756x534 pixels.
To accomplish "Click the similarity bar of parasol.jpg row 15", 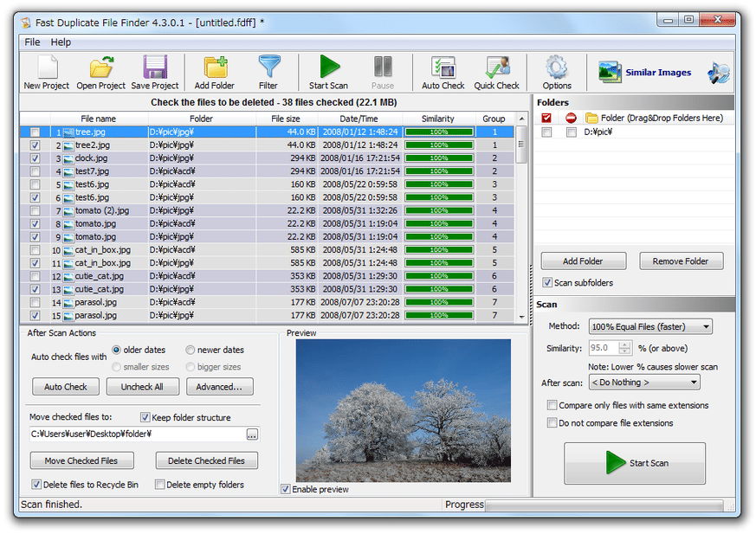I will pos(439,316).
